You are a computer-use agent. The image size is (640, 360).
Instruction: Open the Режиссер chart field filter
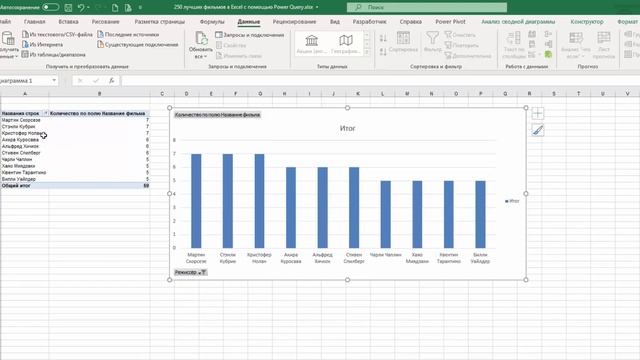(191, 272)
